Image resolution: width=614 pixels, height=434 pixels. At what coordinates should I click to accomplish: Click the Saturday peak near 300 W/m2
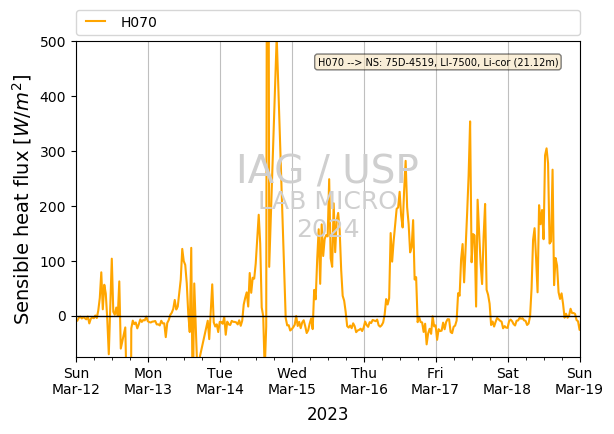pos(546,149)
